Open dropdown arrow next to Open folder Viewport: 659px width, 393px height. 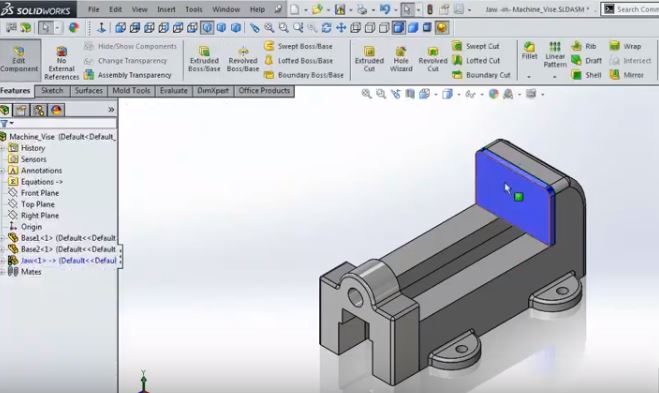pos(328,10)
